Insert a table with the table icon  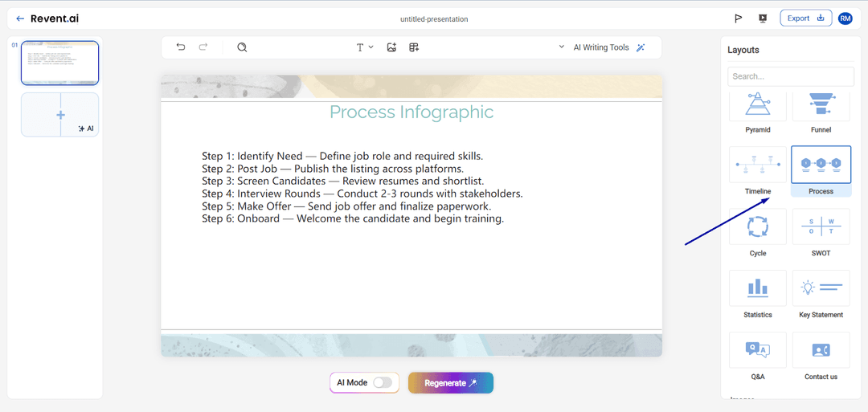pos(414,47)
